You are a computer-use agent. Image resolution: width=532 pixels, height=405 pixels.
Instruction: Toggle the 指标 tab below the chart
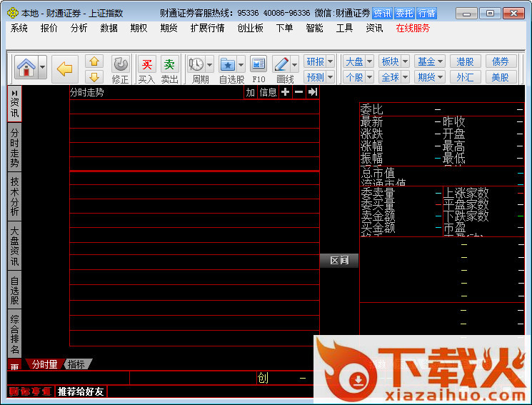click(x=76, y=364)
